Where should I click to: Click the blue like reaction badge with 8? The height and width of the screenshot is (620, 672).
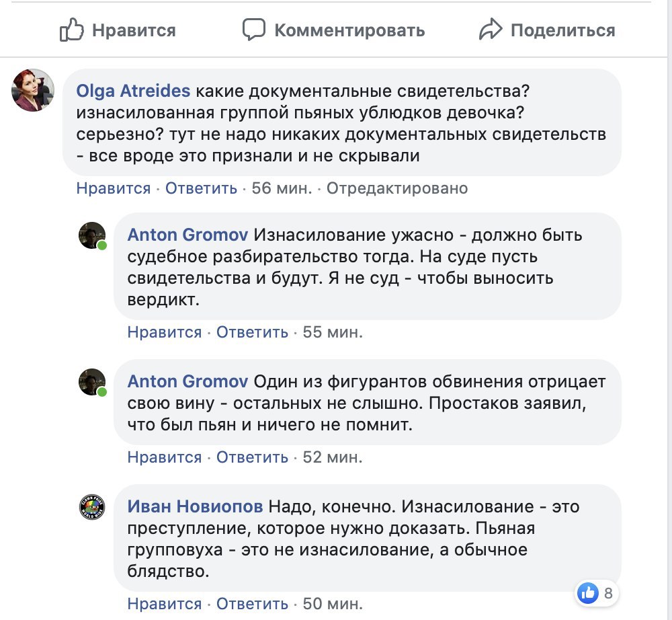tap(597, 593)
